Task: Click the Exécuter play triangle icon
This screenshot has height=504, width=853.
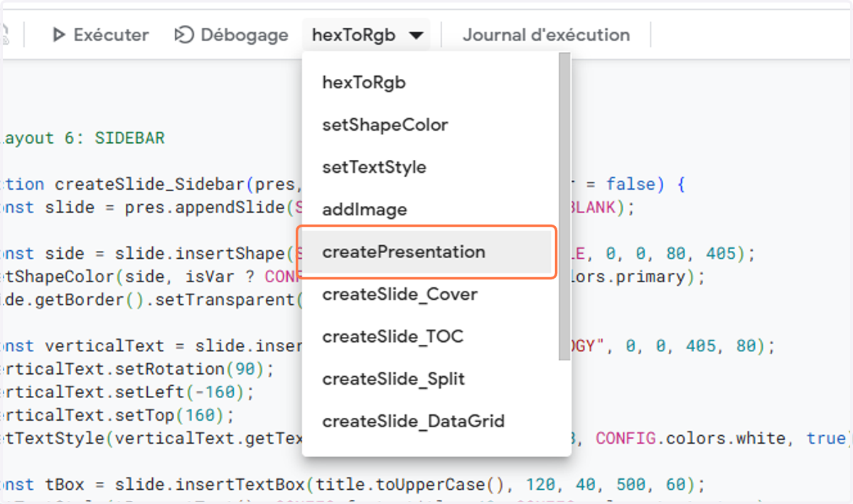Action: point(59,35)
